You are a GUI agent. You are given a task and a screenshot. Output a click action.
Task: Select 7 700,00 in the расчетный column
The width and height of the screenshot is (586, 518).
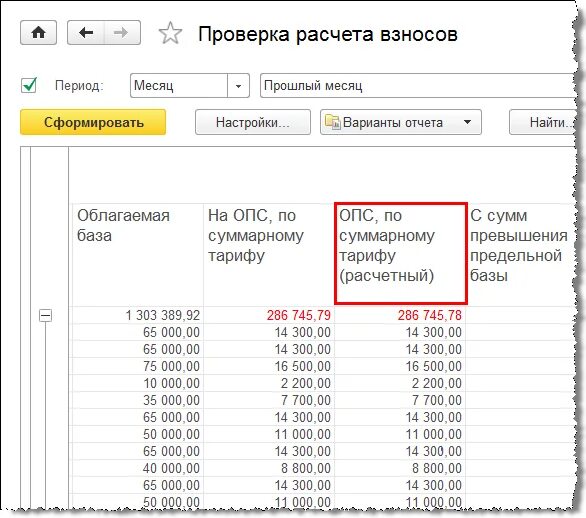pos(400,400)
